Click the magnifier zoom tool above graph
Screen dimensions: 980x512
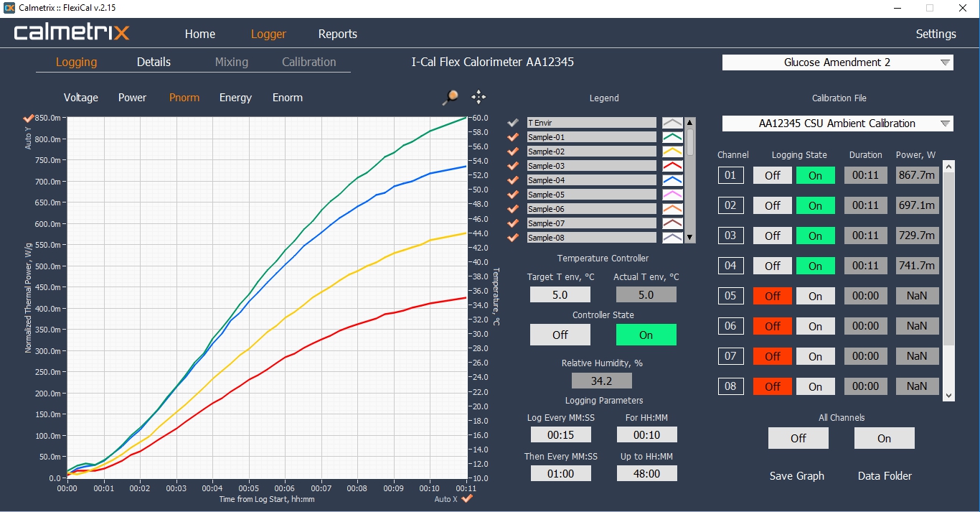[x=450, y=98]
